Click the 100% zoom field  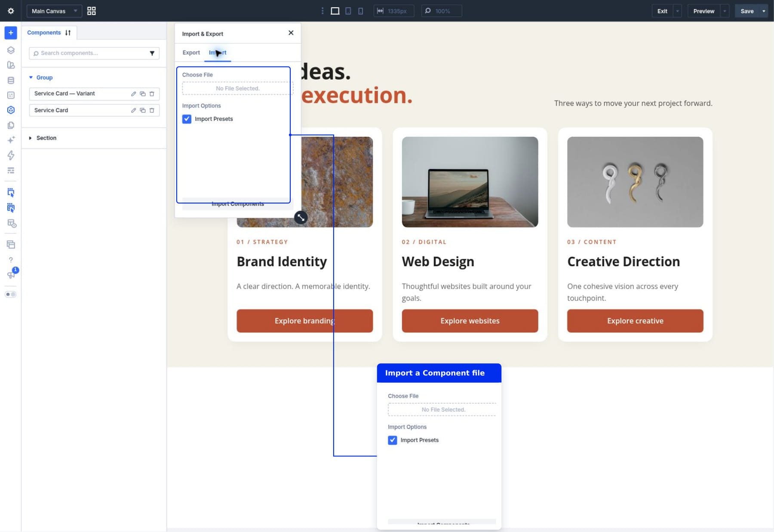442,11
